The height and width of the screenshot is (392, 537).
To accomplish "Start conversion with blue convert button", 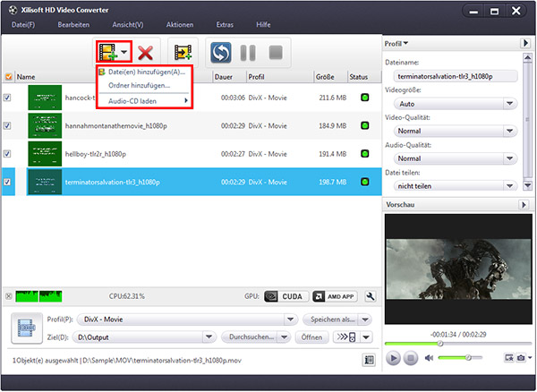I will click(x=220, y=53).
